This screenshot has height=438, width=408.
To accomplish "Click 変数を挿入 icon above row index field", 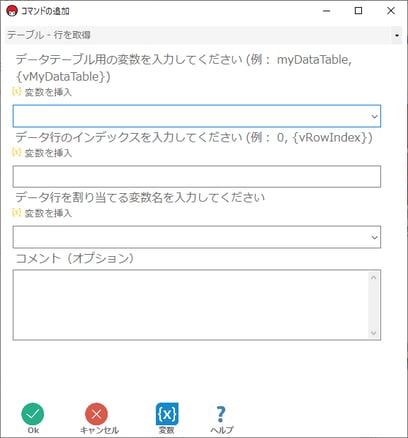I will pyautogui.click(x=16, y=152).
